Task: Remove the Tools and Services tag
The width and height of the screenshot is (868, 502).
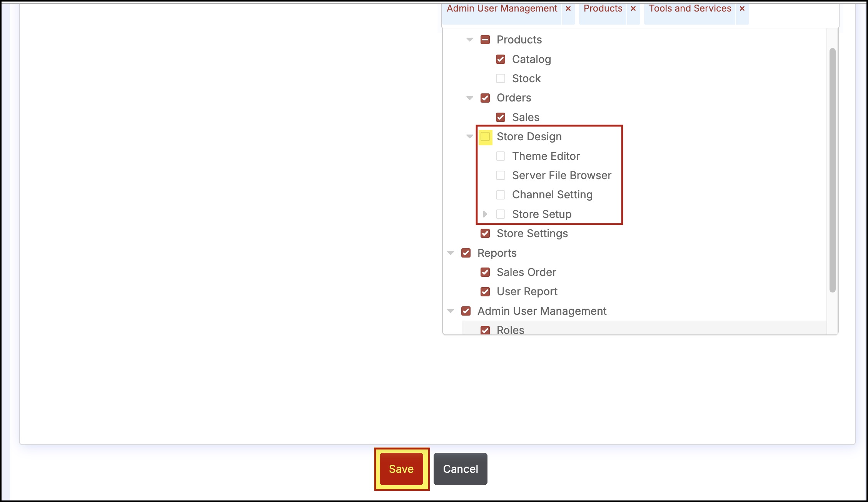Action: pos(742,8)
